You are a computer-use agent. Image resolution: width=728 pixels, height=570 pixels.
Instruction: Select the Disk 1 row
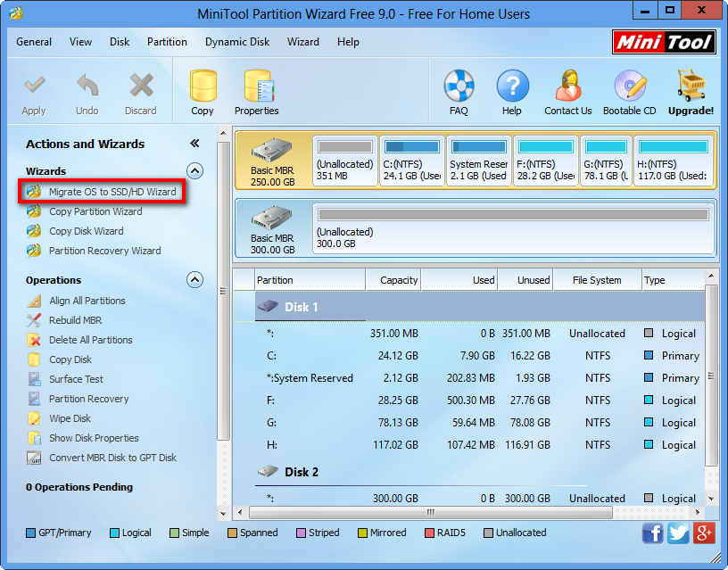point(469,307)
